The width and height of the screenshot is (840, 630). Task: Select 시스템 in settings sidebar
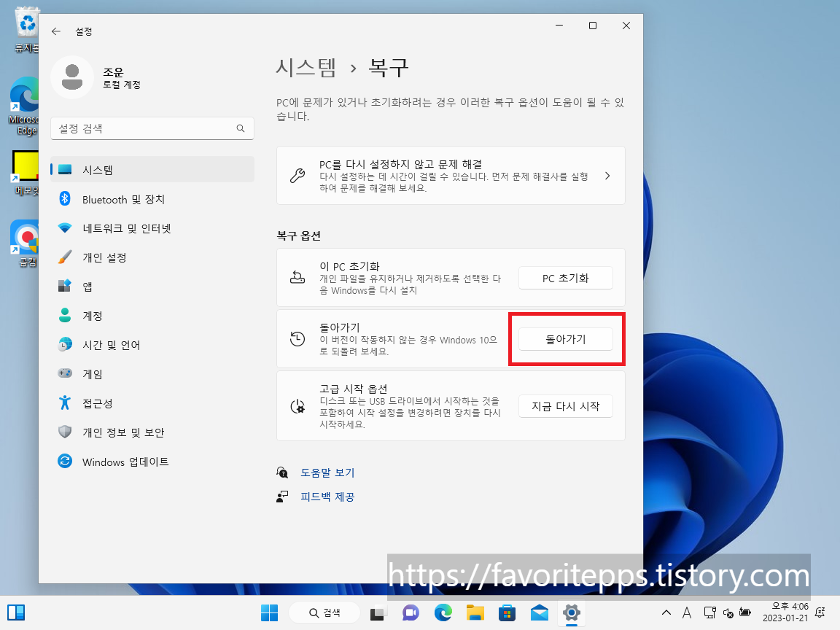(152, 170)
